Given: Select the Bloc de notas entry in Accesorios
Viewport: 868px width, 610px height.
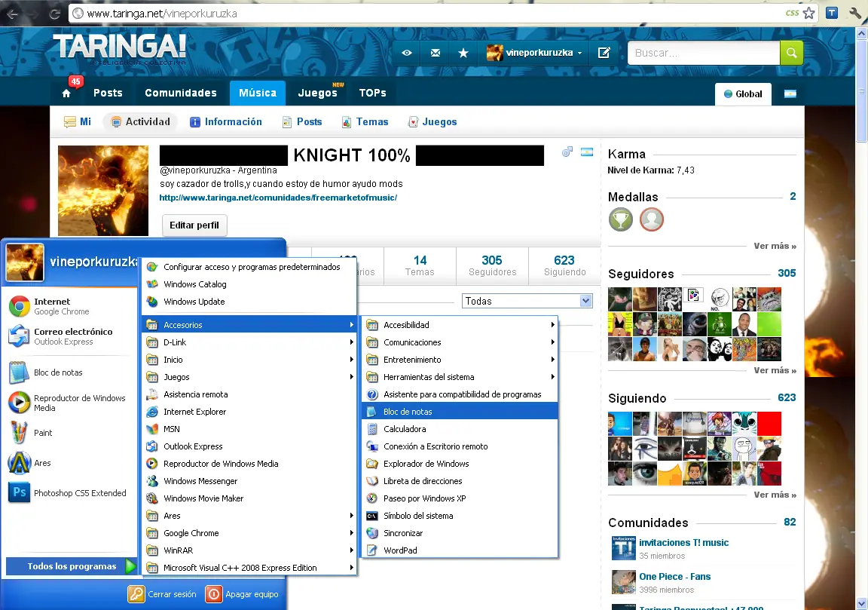Looking at the screenshot, I should pyautogui.click(x=460, y=412).
